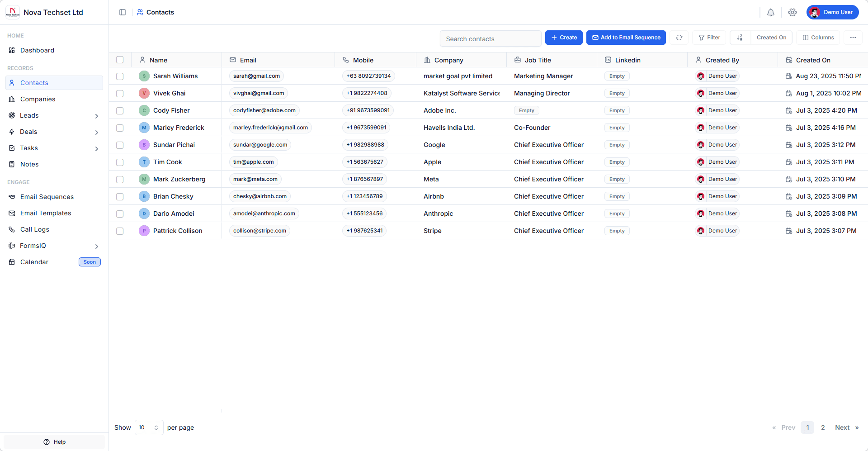This screenshot has width=868, height=451.
Task: Go to page 2 of contacts
Action: click(x=823, y=427)
